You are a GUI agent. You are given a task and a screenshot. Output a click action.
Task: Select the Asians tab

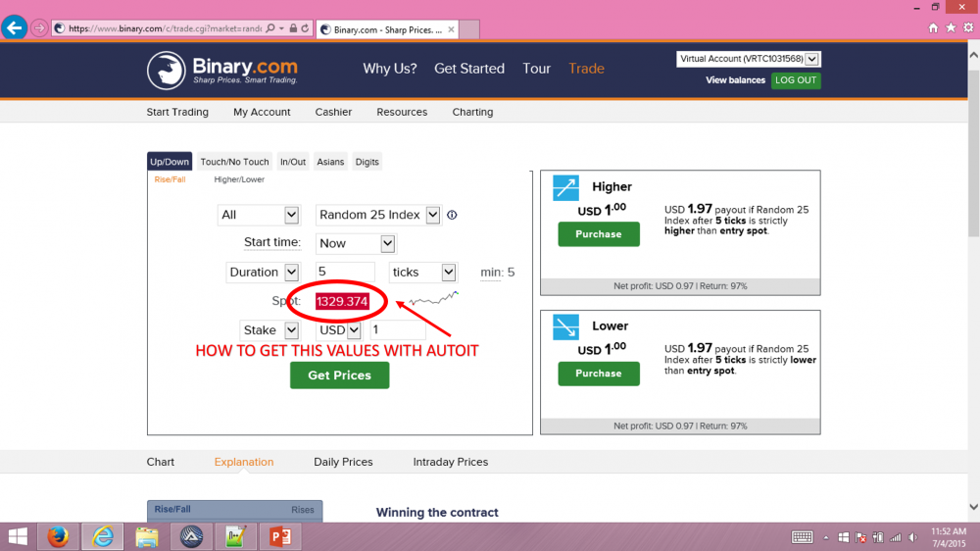[330, 162]
